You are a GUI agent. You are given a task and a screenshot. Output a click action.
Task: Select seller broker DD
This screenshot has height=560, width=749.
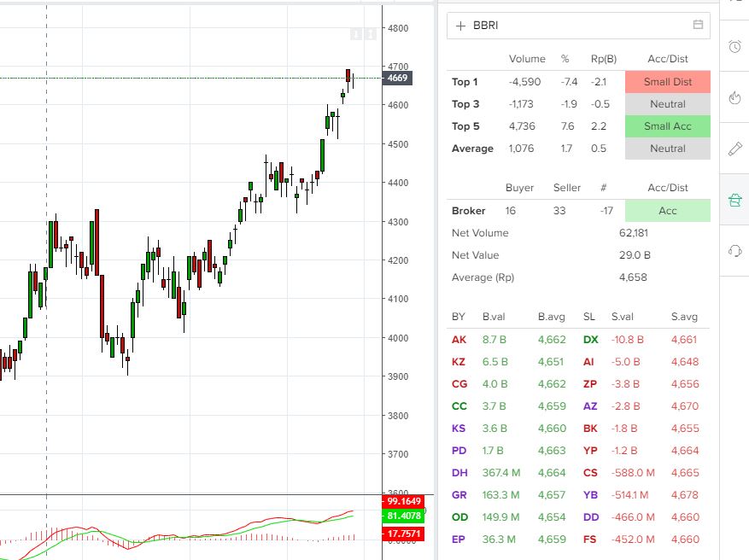(591, 517)
